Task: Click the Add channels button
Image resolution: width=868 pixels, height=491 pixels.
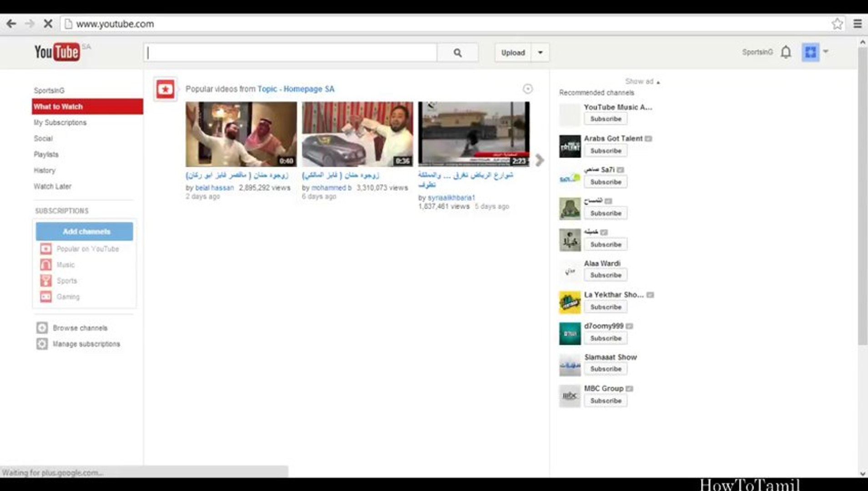Action: [x=84, y=231]
